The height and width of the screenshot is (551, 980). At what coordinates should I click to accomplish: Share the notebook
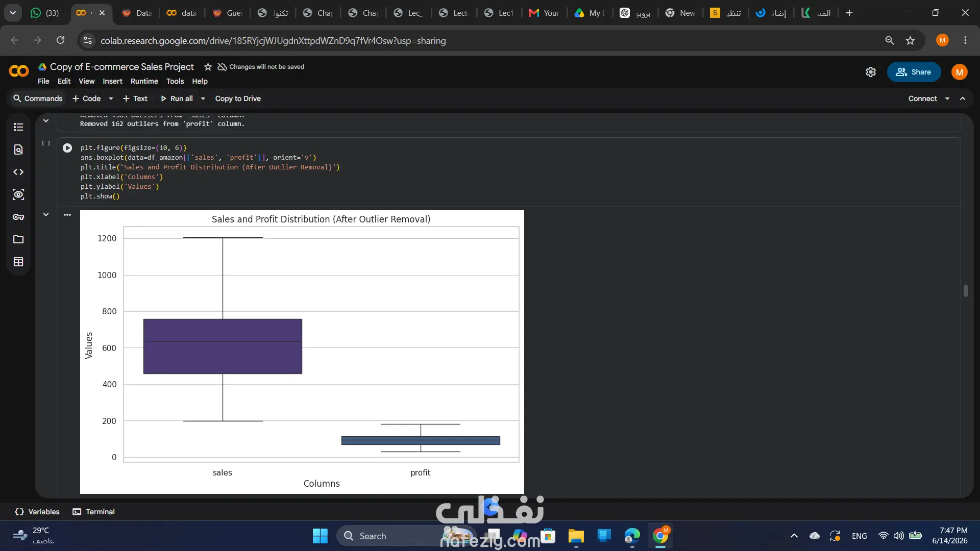tap(914, 72)
